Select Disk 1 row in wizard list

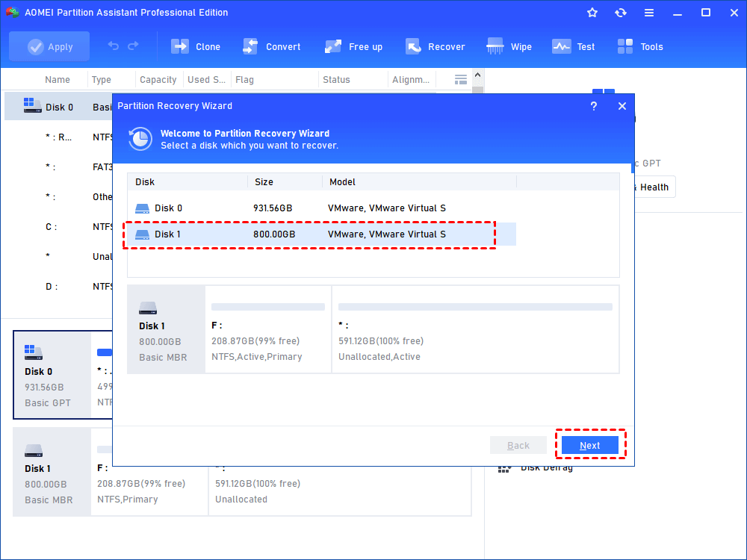[321, 234]
